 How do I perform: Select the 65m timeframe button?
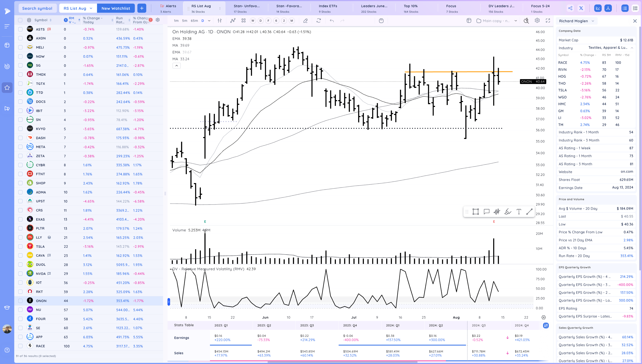[194, 21]
